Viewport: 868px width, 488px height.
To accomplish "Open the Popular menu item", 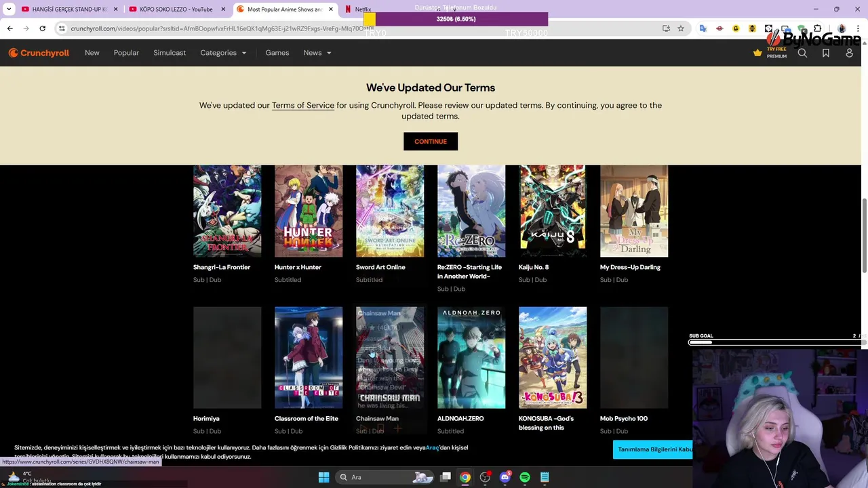I will [126, 53].
